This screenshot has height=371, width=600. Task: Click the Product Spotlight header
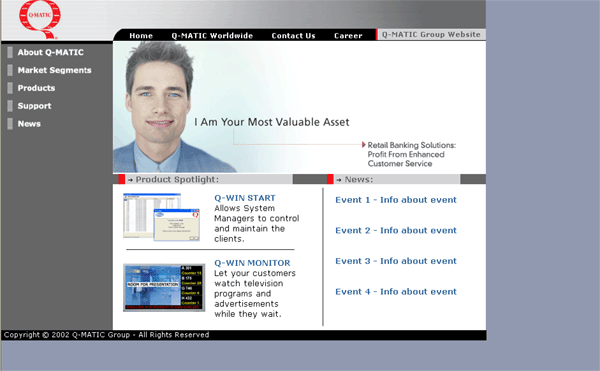[x=177, y=179]
